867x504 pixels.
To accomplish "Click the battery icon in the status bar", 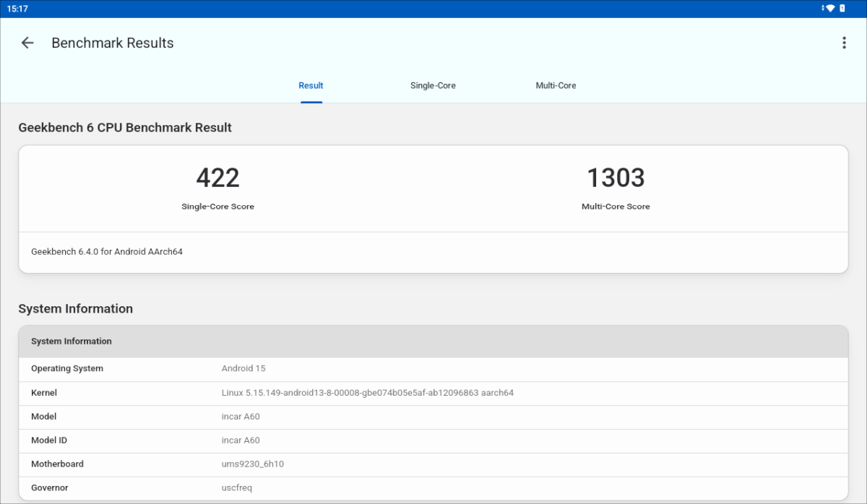I will (842, 8).
